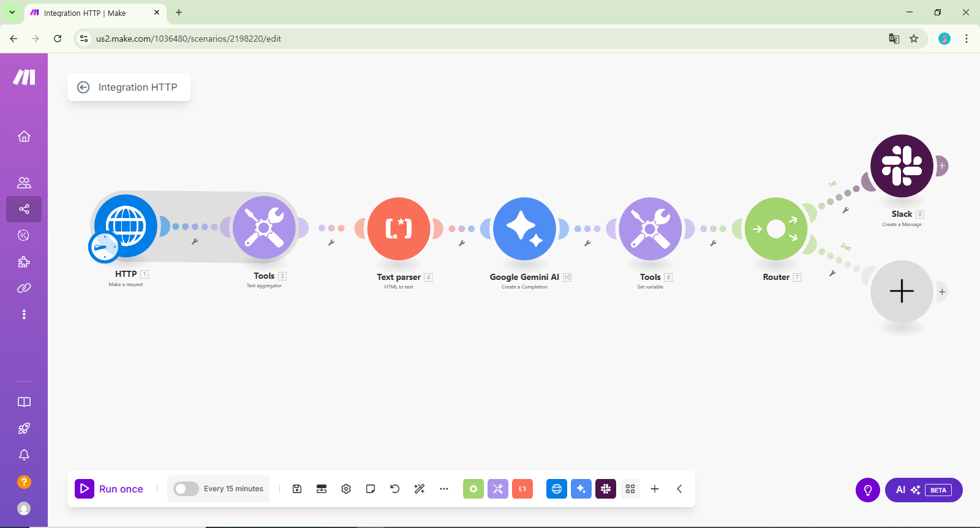Open the Slack favorite icon in the toolbar

click(x=606, y=489)
